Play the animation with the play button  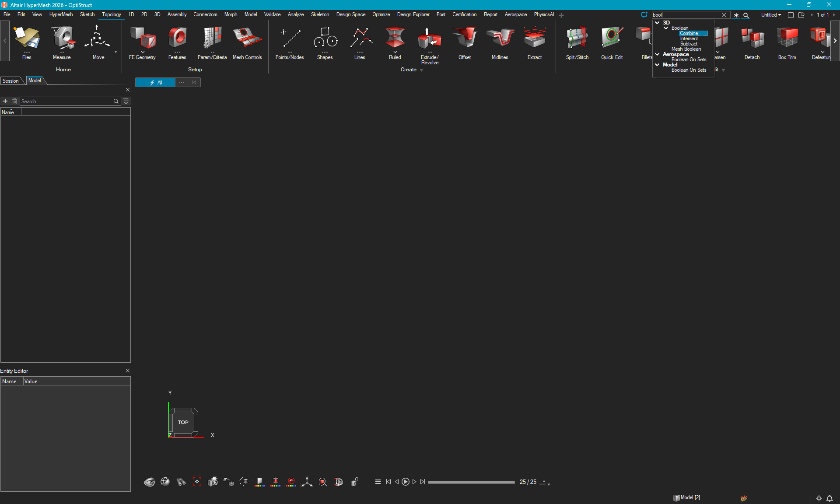coord(406,482)
